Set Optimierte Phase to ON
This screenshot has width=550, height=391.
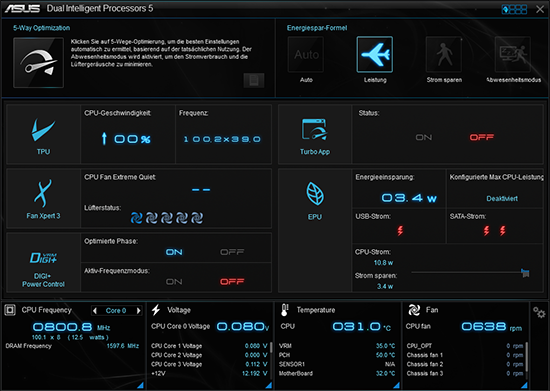pyautogui.click(x=174, y=252)
